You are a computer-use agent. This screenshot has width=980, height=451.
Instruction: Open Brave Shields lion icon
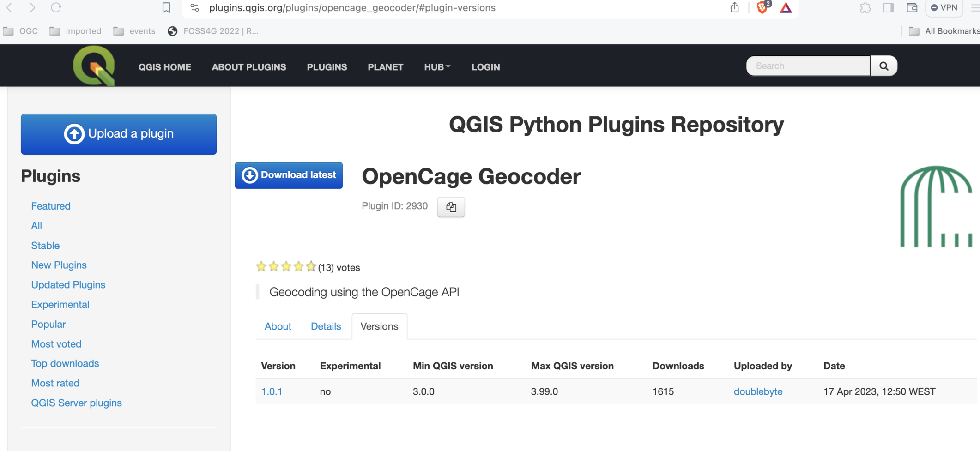[762, 7]
